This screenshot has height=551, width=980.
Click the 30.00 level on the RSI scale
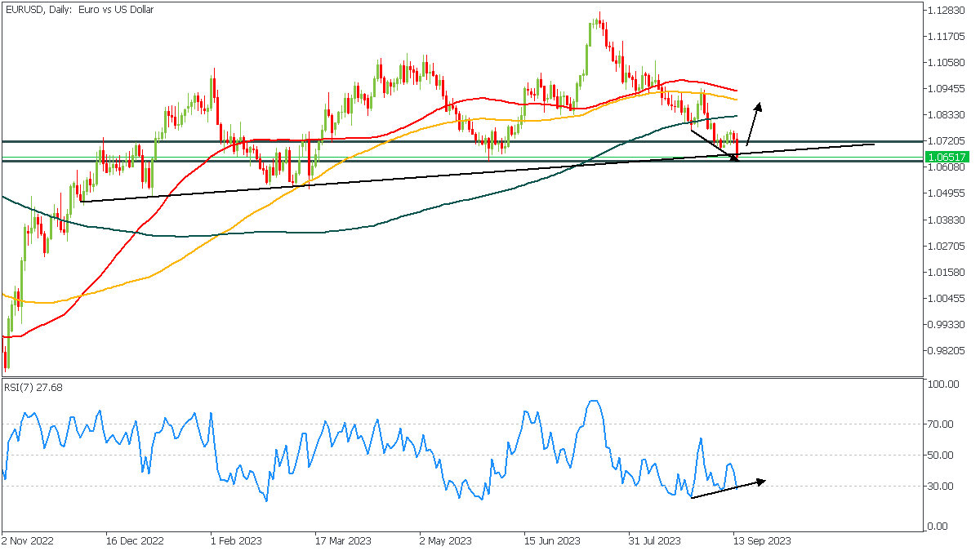point(942,487)
